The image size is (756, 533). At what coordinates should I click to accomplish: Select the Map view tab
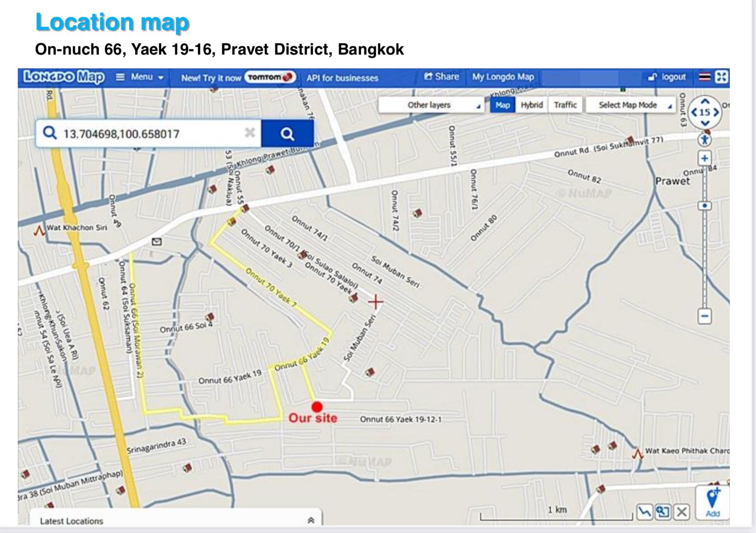(503, 105)
